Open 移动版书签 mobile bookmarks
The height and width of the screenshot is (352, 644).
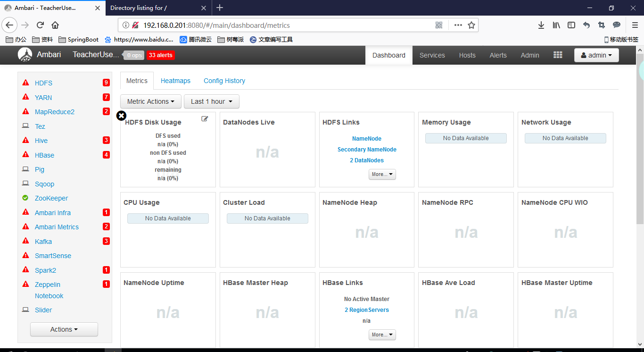coord(621,40)
